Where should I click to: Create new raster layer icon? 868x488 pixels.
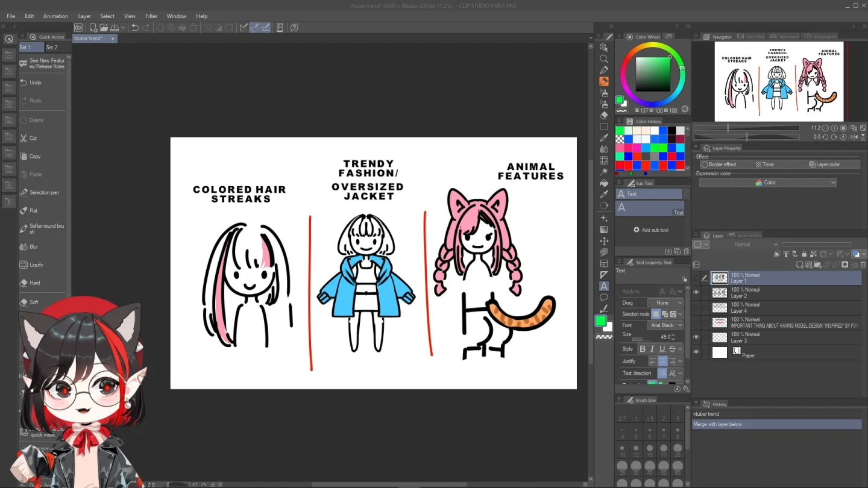(800, 264)
